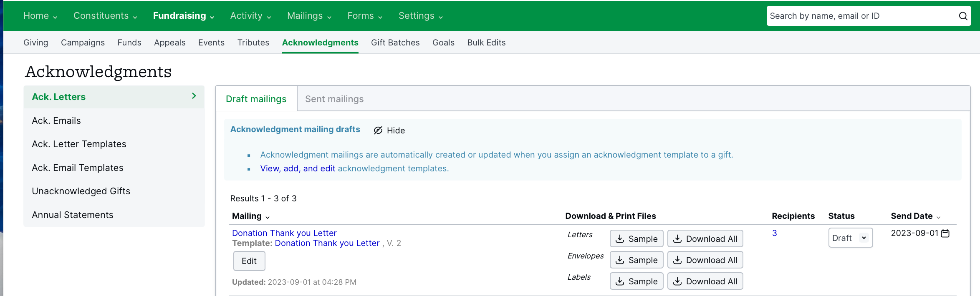Open Gift Batches subtab
Viewport: 980px width, 296px height.
395,43
